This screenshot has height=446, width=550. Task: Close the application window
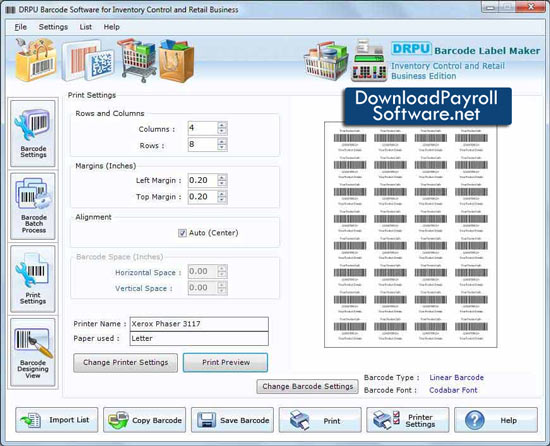pyautogui.click(x=531, y=7)
